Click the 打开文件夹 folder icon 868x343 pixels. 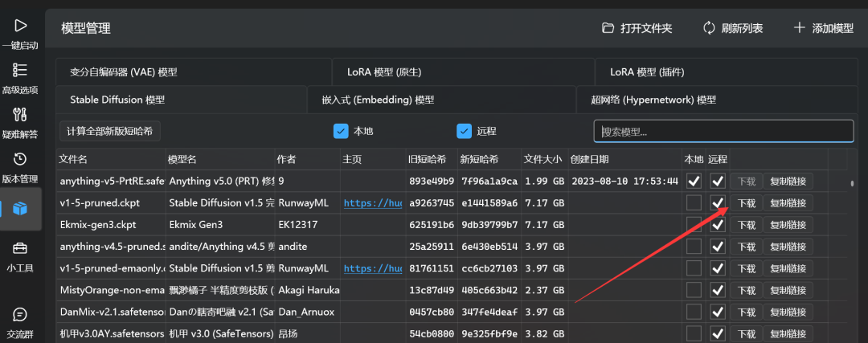click(608, 28)
